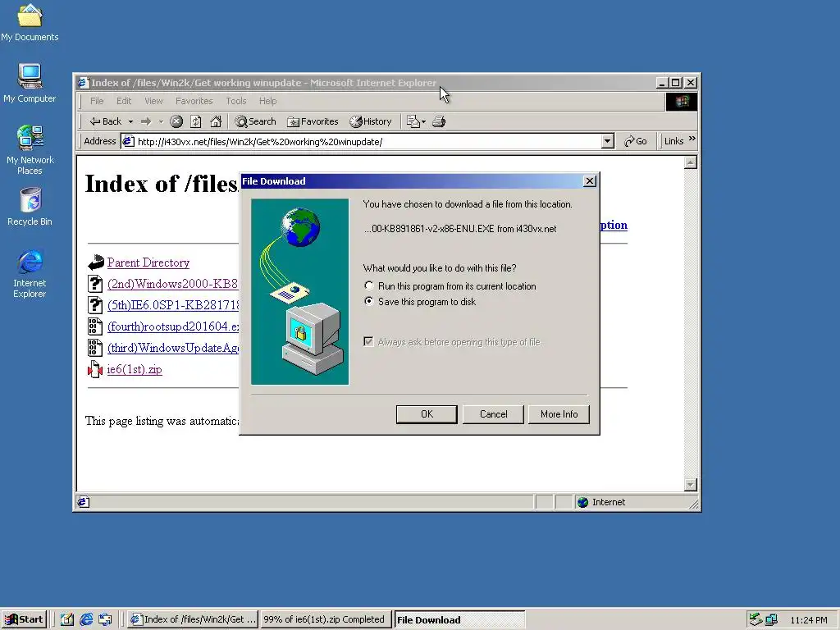Open ie6(1st).zip file link
Viewport: 840px width, 630px height.
135,370
